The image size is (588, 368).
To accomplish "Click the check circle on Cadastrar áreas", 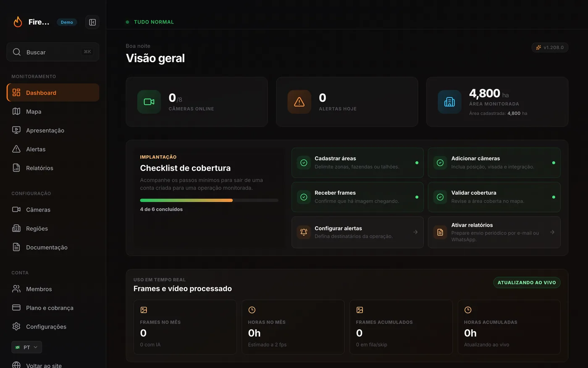I will (x=304, y=163).
